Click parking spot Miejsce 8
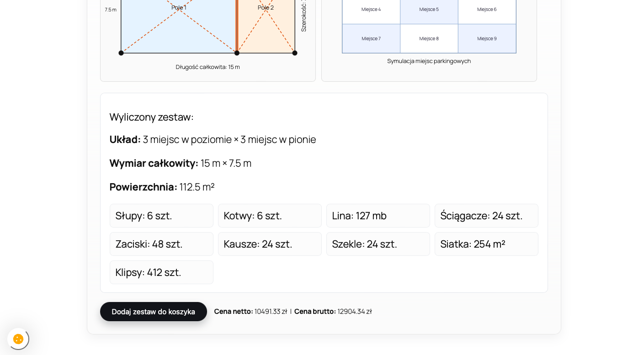 point(429,38)
